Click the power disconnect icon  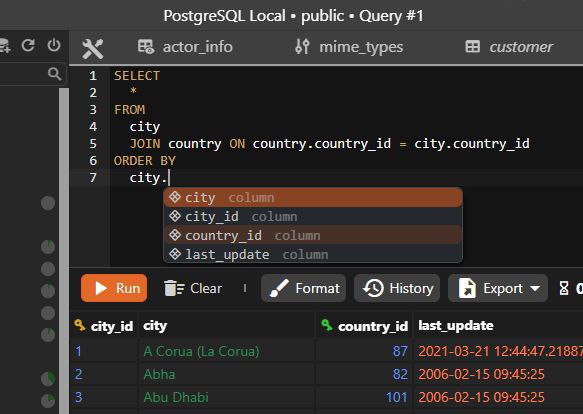[54, 45]
